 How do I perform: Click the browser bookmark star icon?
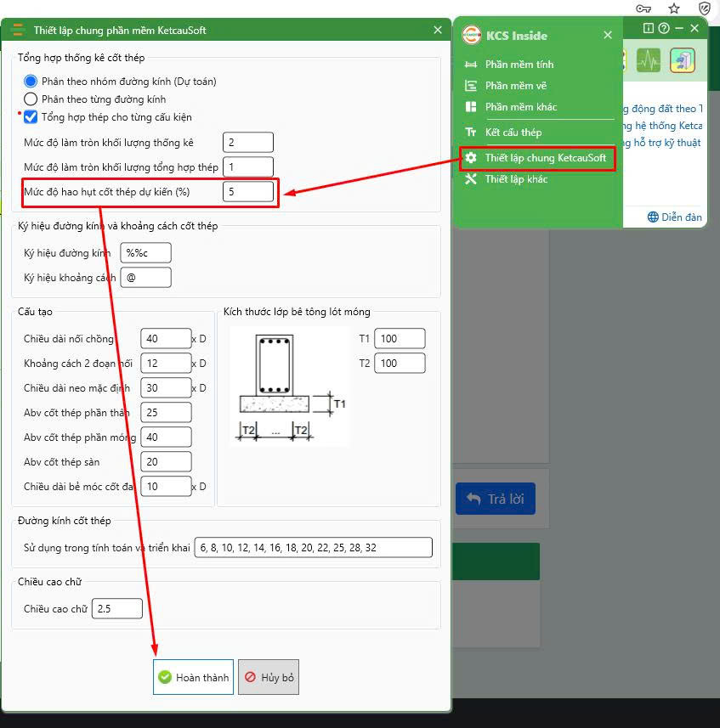(674, 8)
